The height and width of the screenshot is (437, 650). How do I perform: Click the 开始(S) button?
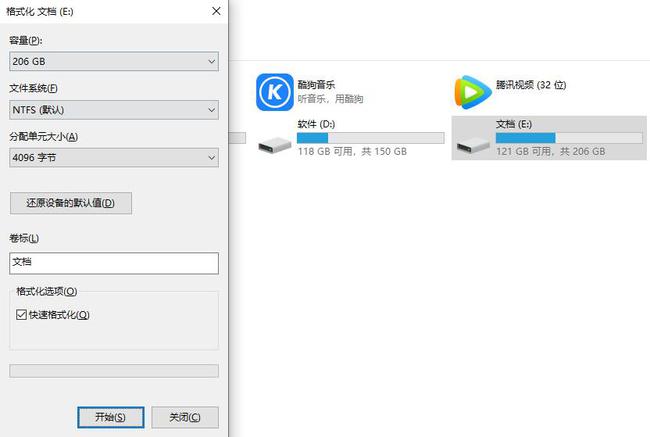click(x=111, y=417)
